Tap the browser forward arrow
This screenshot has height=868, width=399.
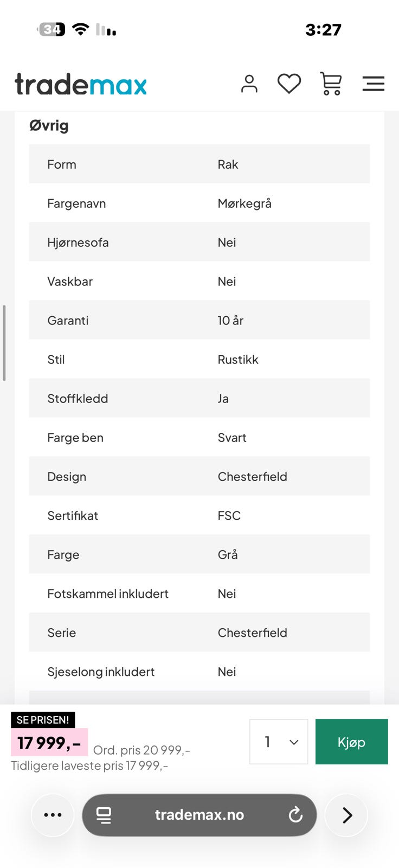pyautogui.click(x=347, y=815)
